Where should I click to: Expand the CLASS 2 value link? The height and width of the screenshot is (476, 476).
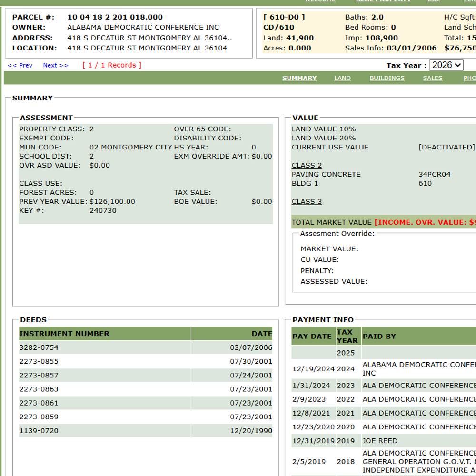point(307,165)
